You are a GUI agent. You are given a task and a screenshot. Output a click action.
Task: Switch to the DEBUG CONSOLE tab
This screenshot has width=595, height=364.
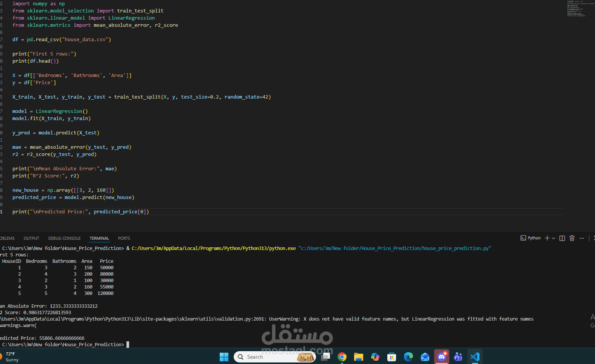pos(64,238)
